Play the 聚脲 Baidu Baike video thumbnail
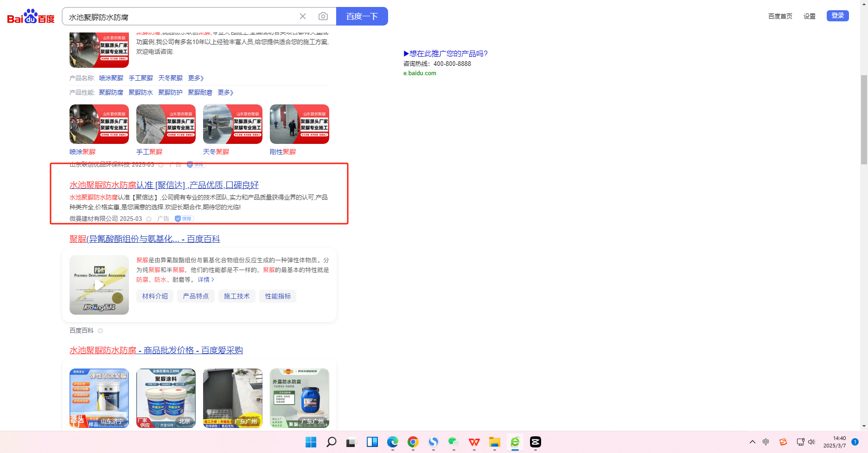The height and width of the screenshot is (453, 868). coord(99,285)
